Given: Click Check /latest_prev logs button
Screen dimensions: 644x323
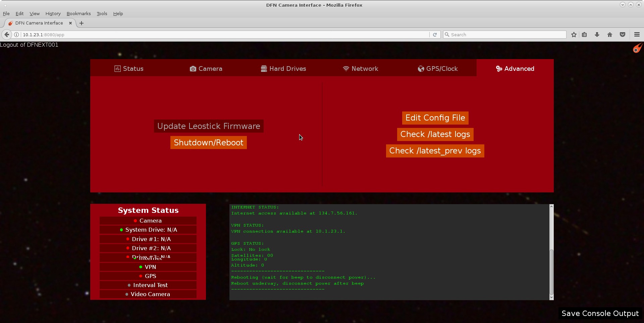Looking at the screenshot, I should [435, 151].
